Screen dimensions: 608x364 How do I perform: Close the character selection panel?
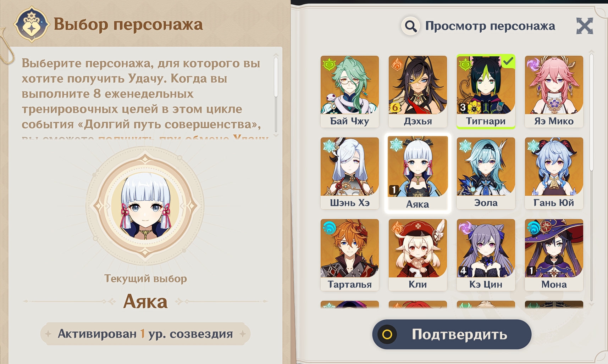click(584, 26)
